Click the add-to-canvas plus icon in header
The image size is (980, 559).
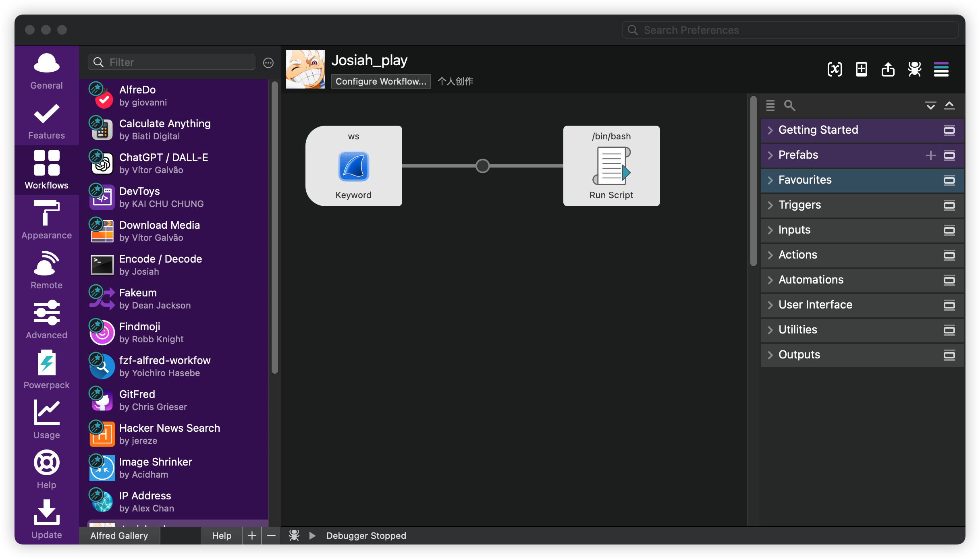[x=861, y=69]
